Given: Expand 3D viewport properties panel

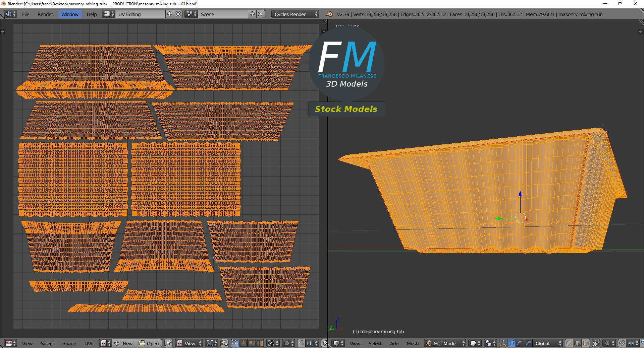Looking at the screenshot, I should point(640,32).
